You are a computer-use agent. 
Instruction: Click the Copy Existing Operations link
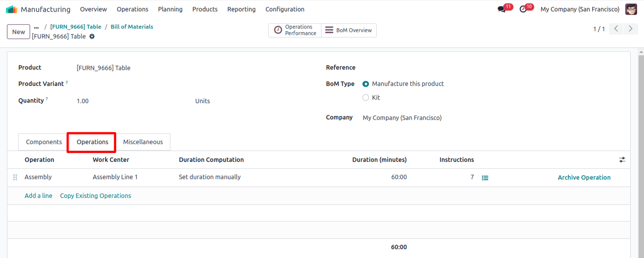pyautogui.click(x=96, y=196)
